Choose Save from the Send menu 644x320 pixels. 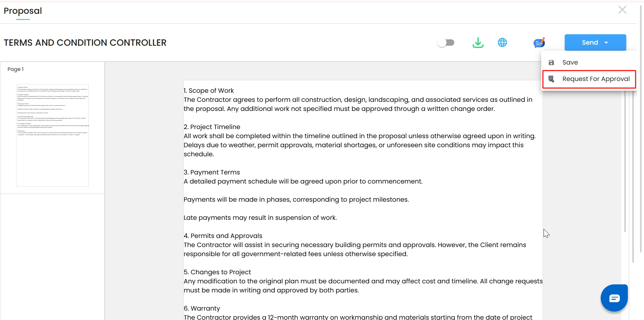570,63
